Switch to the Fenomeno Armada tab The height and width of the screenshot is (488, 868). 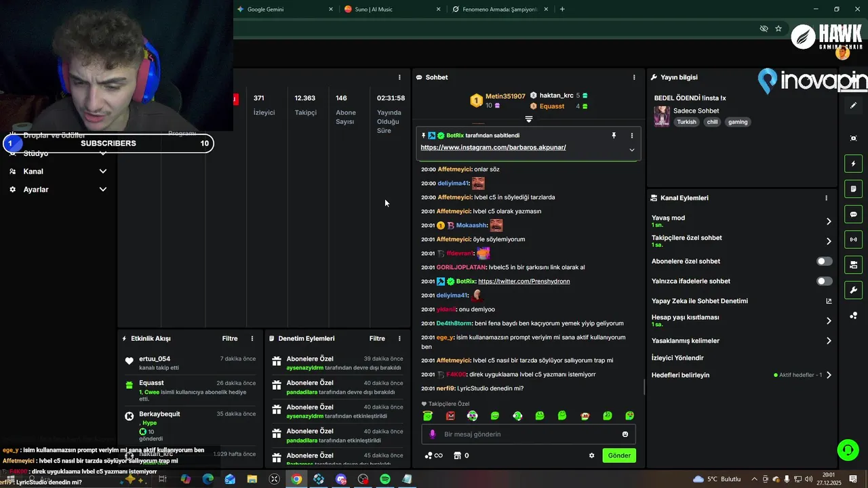point(500,9)
